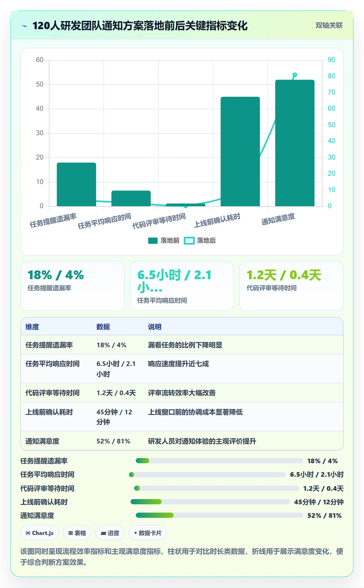Click the '52% / 81%' value in the table
This screenshot has height=588, width=364.
click(113, 441)
